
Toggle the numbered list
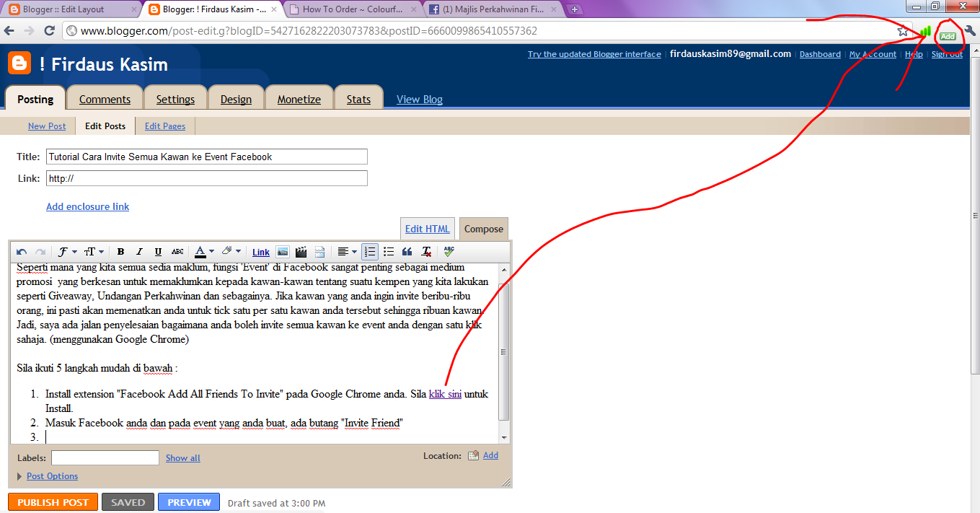(x=370, y=252)
